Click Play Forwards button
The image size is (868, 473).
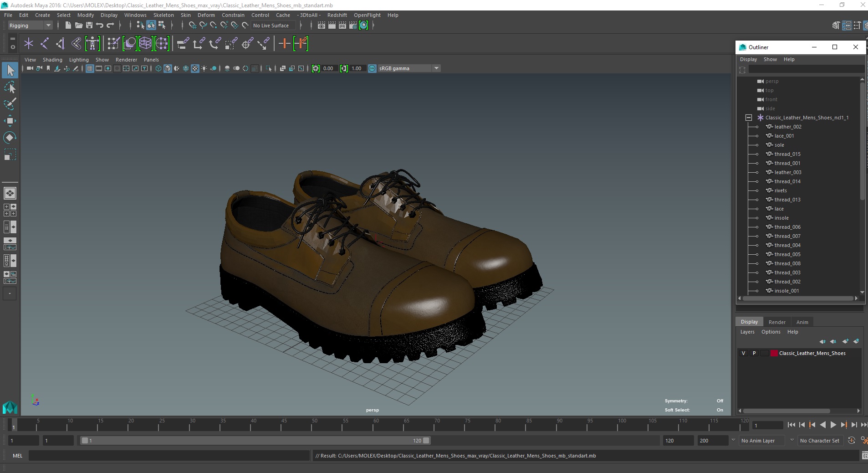pos(833,425)
